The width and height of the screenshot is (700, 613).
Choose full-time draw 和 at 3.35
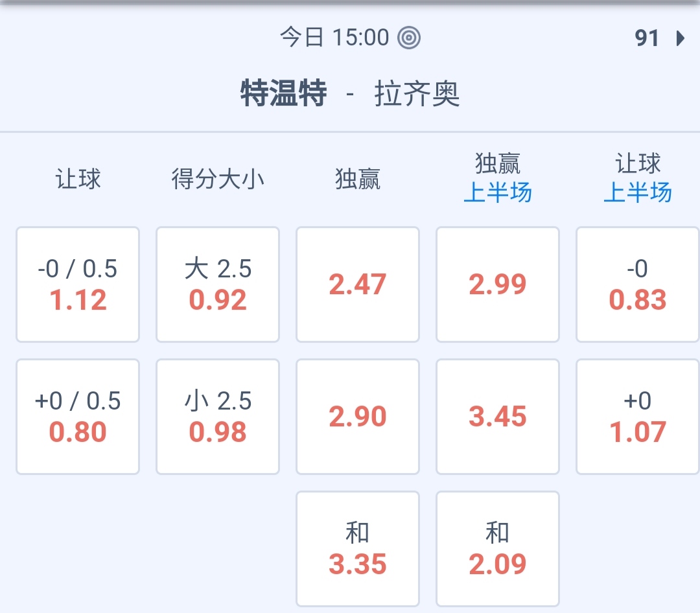[x=358, y=549]
